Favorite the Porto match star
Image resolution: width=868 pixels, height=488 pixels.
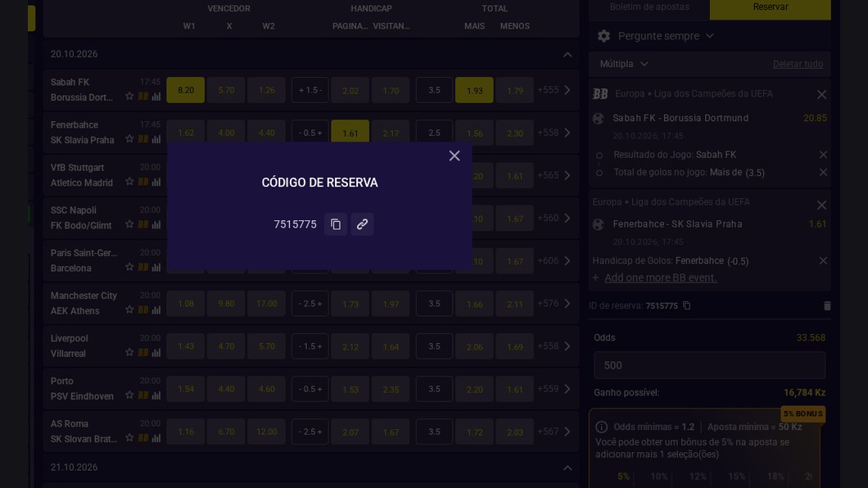coord(129,395)
